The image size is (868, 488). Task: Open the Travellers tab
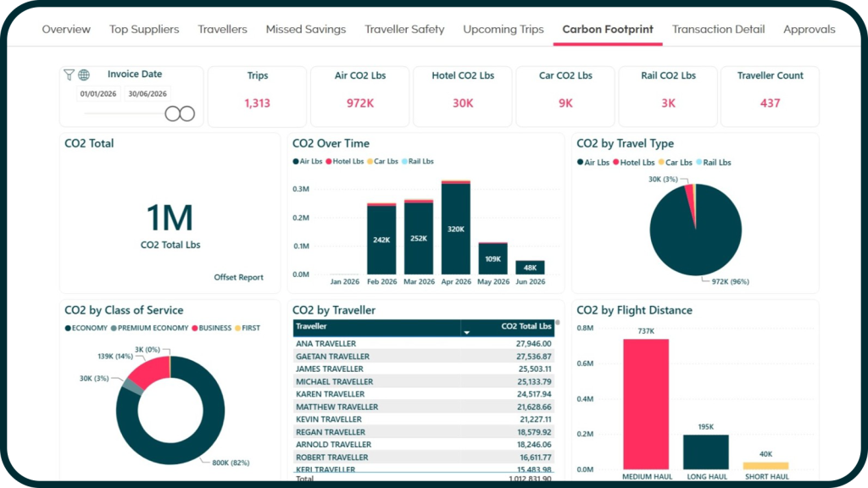[x=223, y=30]
